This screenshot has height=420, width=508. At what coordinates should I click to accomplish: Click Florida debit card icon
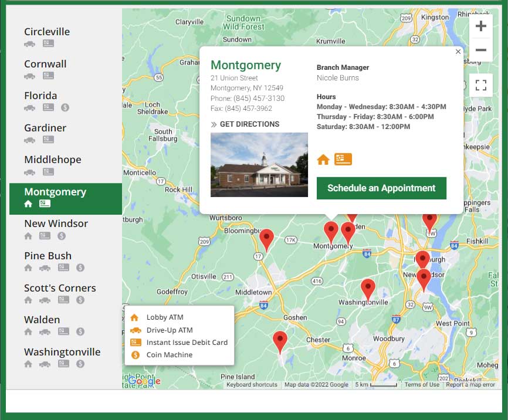(x=48, y=107)
